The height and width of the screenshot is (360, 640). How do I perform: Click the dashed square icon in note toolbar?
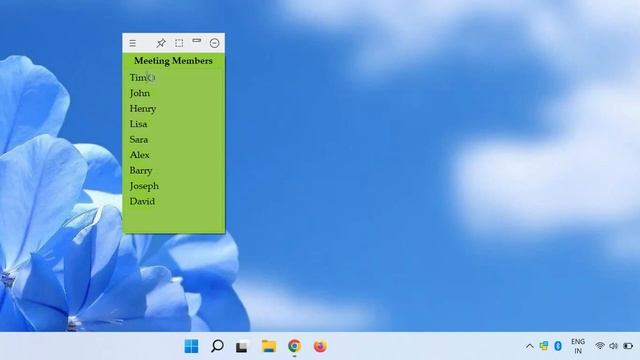(179, 43)
